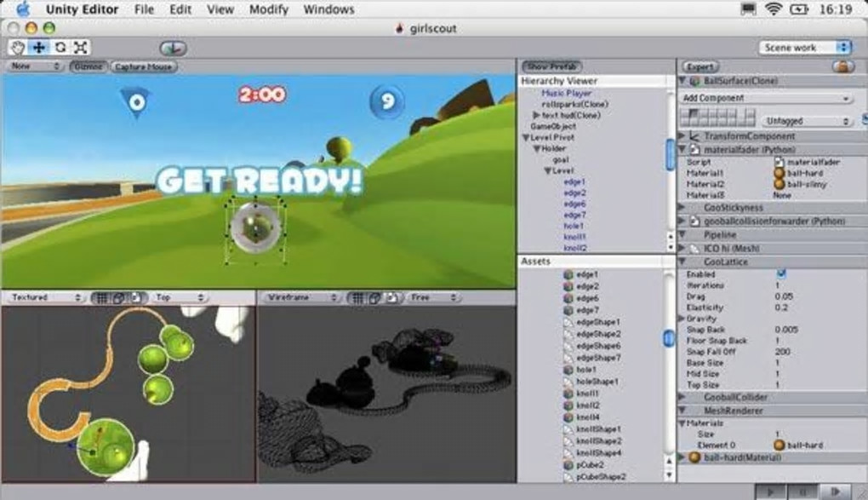This screenshot has width=868, height=500.
Task: Click the ball-hard icon in Element 0 row
Action: click(779, 445)
